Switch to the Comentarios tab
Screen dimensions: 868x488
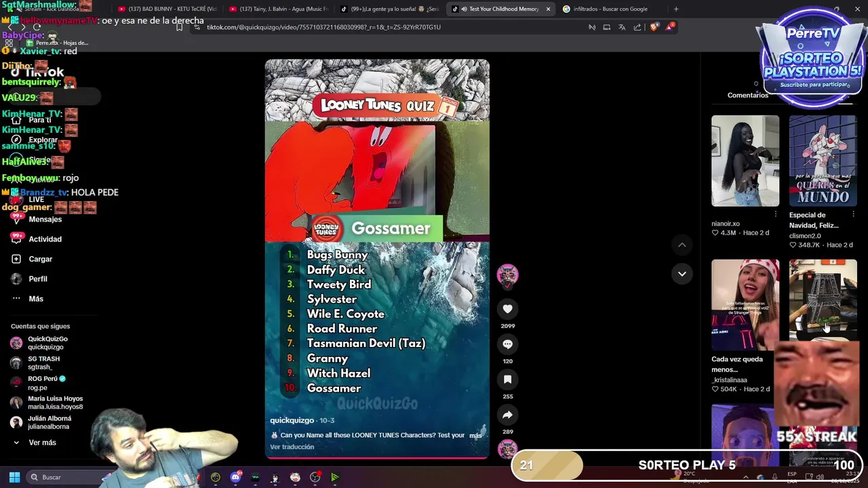click(x=748, y=96)
